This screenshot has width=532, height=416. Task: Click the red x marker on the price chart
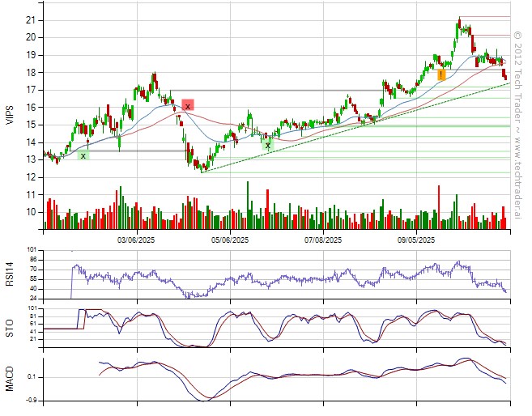tap(187, 105)
